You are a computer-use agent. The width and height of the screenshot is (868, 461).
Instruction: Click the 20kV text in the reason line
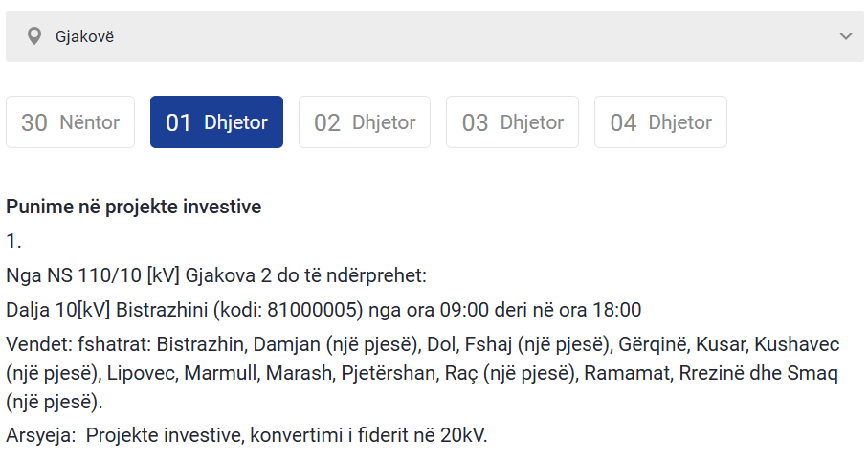(461, 435)
